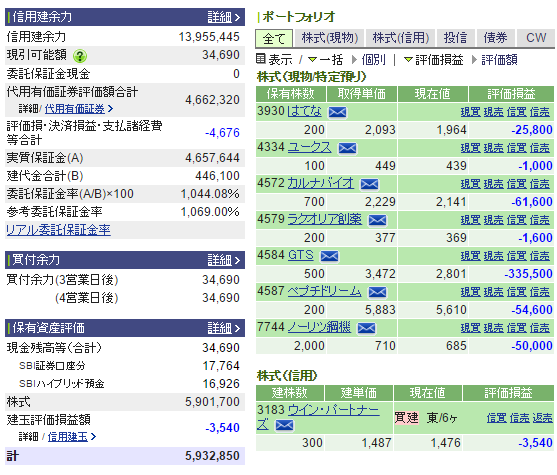Click 信買 in the ノーリツ鋼機 row
557x475 pixels.
517,328
